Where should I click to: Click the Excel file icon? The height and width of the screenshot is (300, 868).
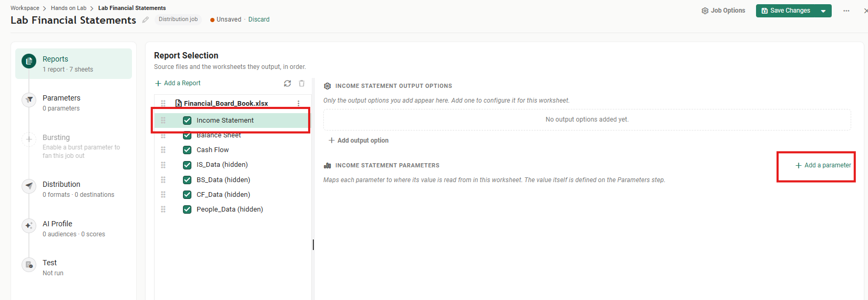coord(178,103)
